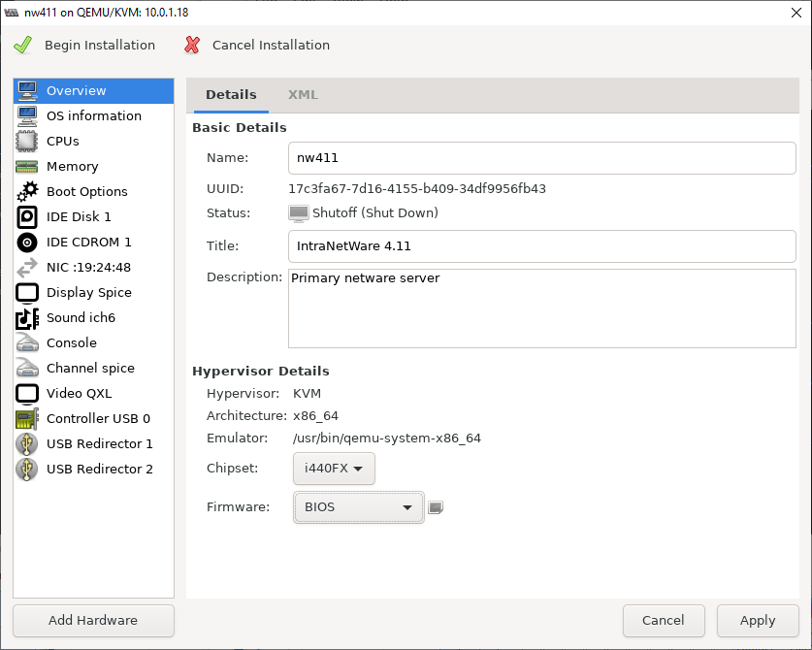Click the green Begin Installation checkmark icon
Screen dimensions: 812x650
[x=22, y=45]
